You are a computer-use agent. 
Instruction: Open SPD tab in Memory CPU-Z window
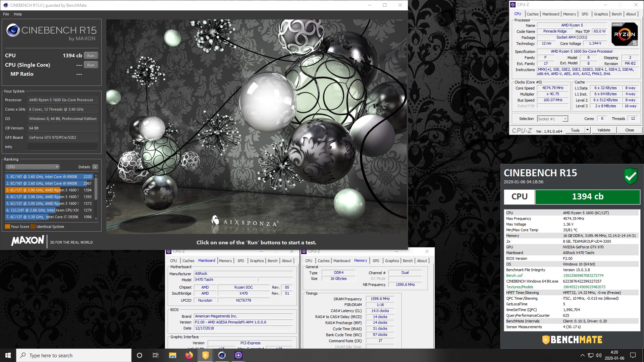click(x=376, y=261)
